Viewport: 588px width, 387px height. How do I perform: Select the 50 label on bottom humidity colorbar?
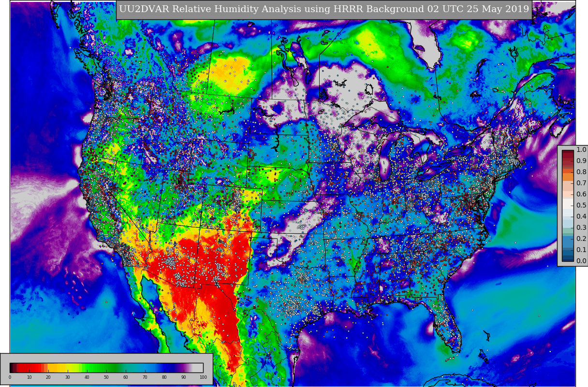pos(106,377)
